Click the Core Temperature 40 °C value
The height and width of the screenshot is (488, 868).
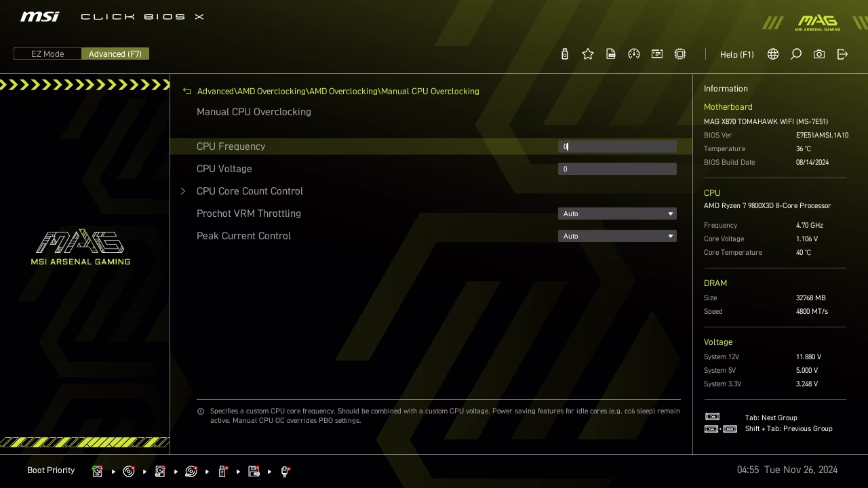point(804,252)
